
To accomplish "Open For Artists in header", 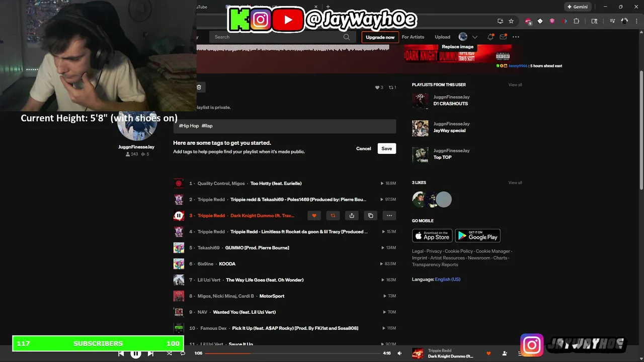I will 413,37.
